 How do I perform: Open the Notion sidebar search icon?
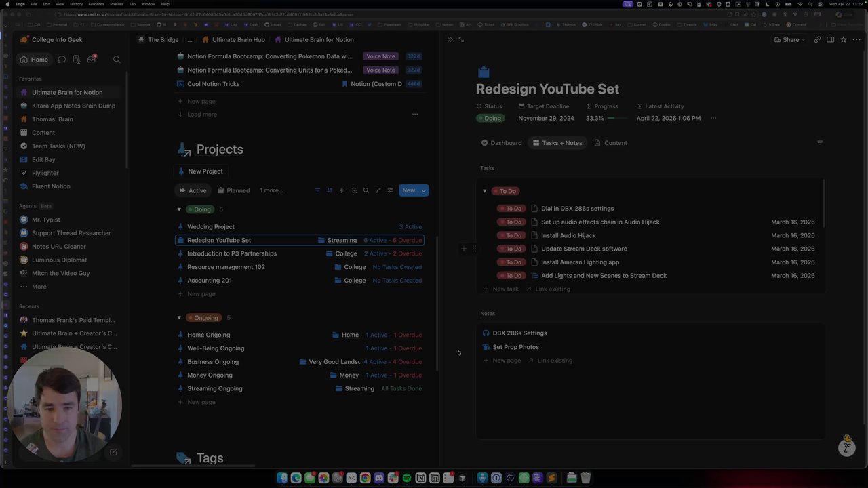(x=117, y=60)
